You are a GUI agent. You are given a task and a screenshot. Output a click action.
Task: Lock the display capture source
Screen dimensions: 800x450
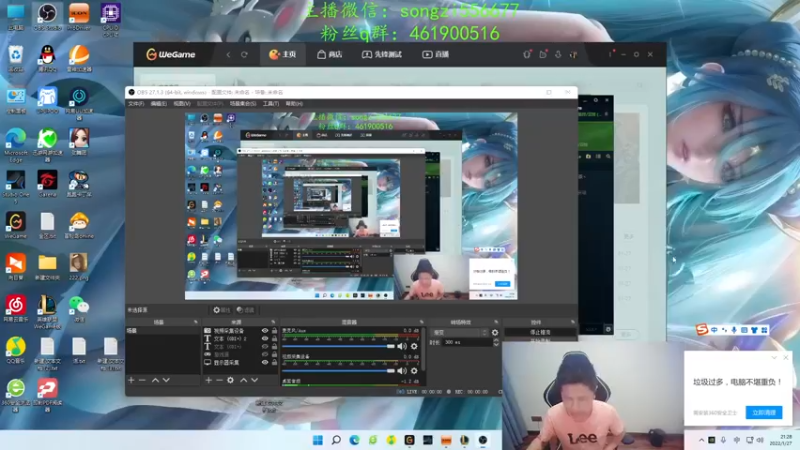(x=274, y=362)
